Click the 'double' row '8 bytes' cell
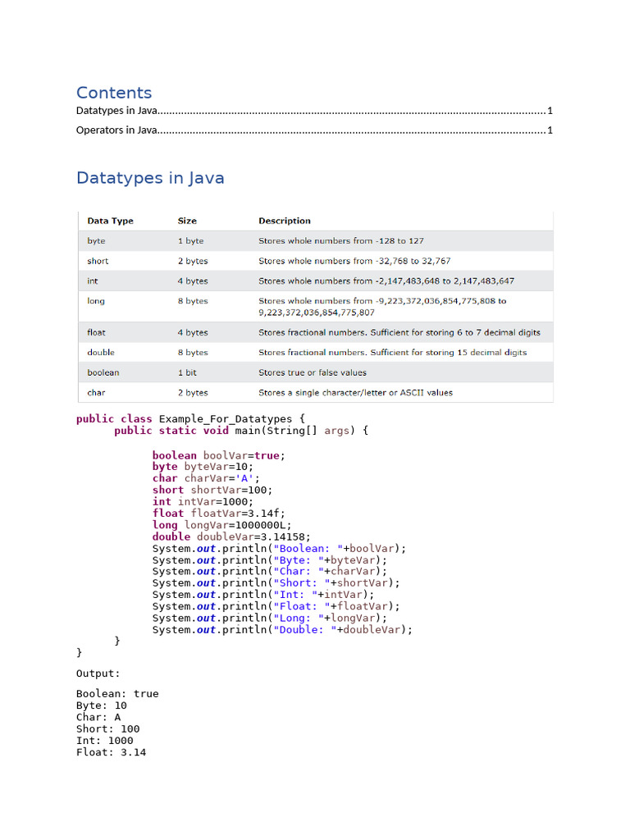Viewport: 630px width, 840px height. [193, 353]
